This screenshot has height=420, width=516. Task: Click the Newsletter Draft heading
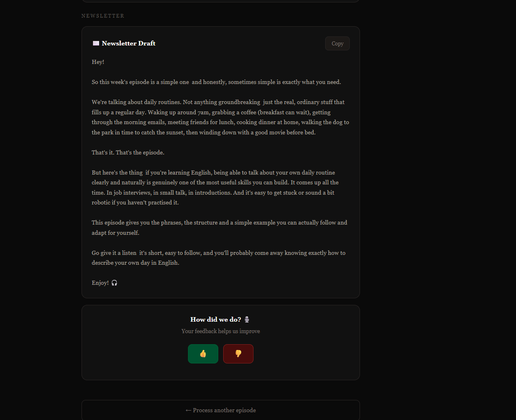(x=129, y=43)
